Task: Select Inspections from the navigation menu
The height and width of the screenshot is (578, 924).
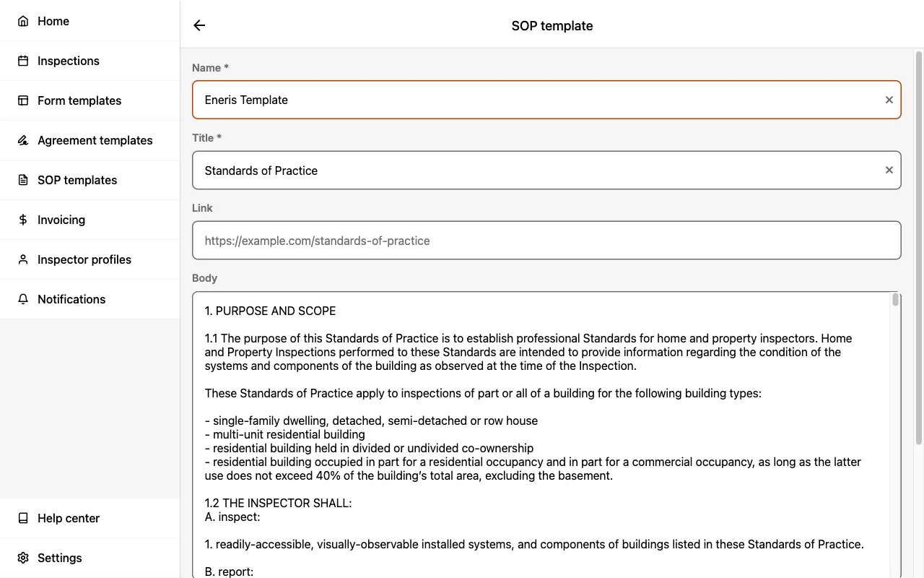Action: 68,61
